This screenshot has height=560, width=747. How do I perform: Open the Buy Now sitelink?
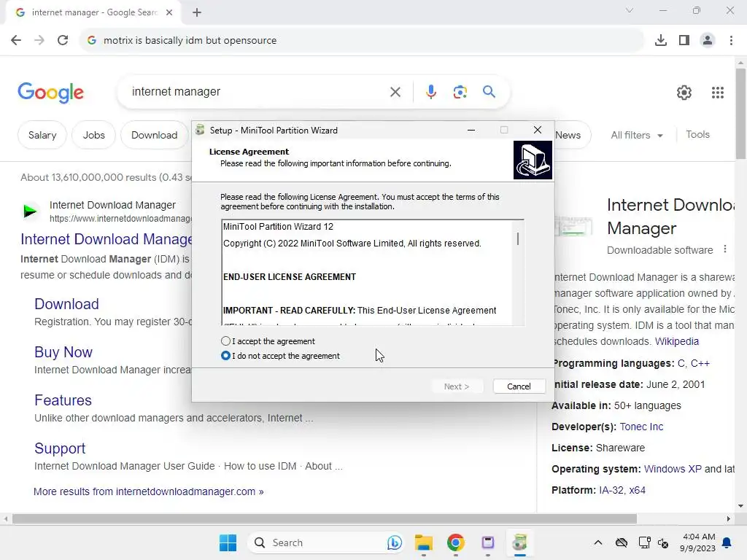63,352
